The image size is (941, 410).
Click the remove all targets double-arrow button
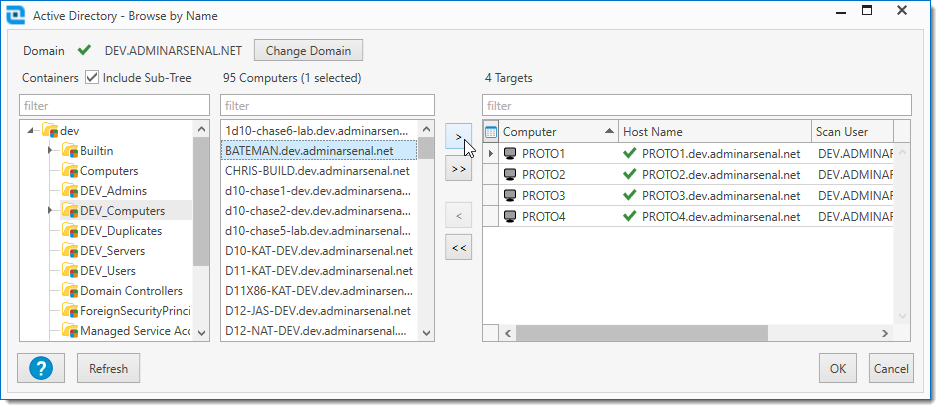(458, 249)
